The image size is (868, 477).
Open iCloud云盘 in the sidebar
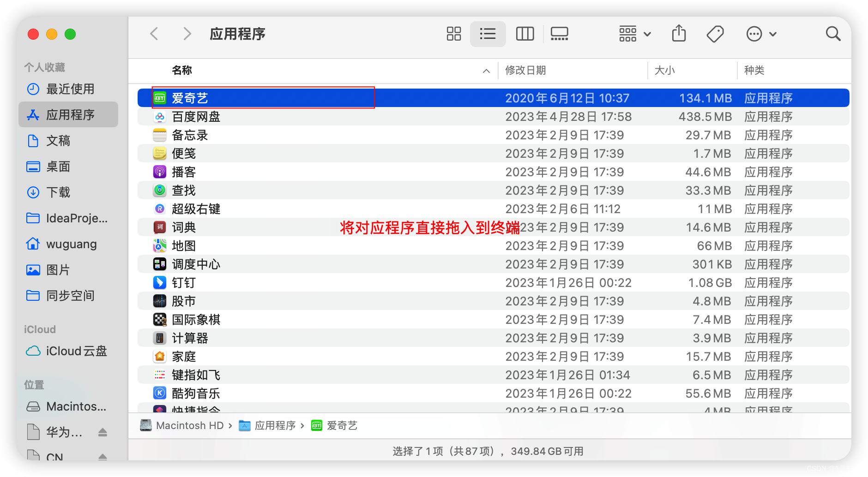click(68, 351)
